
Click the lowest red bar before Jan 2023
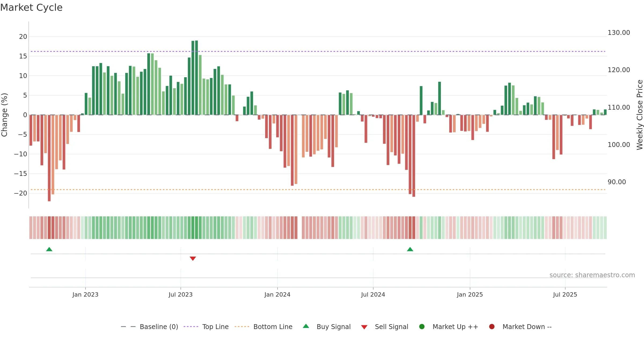(49, 158)
